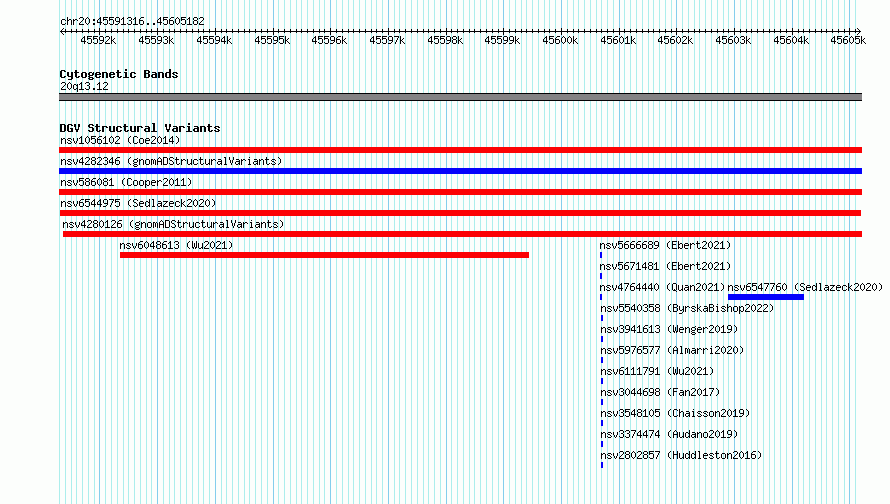The width and height of the screenshot is (890, 504).
Task: Click the 45600k ruler tick label
Action: (x=560, y=41)
